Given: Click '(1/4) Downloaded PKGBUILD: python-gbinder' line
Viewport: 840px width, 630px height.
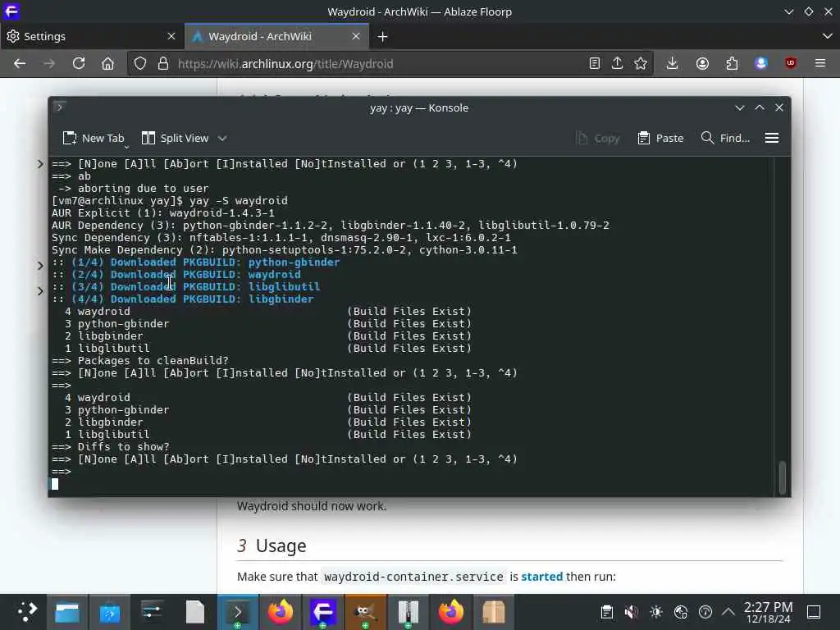Looking at the screenshot, I should pyautogui.click(x=196, y=262).
